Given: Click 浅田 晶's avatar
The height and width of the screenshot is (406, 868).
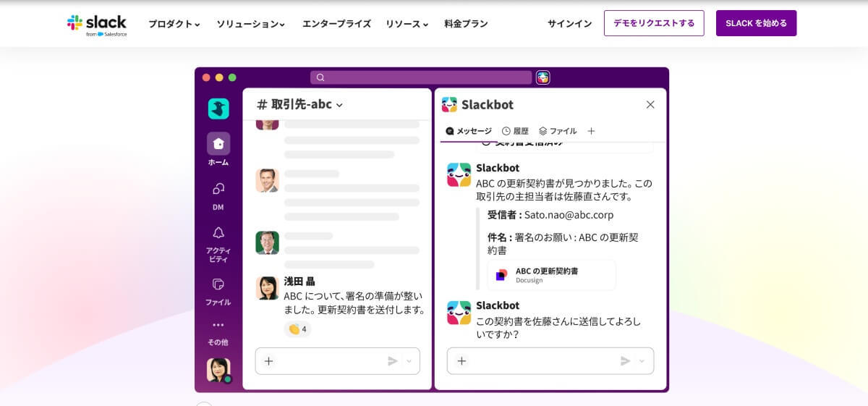Looking at the screenshot, I should coord(267,287).
